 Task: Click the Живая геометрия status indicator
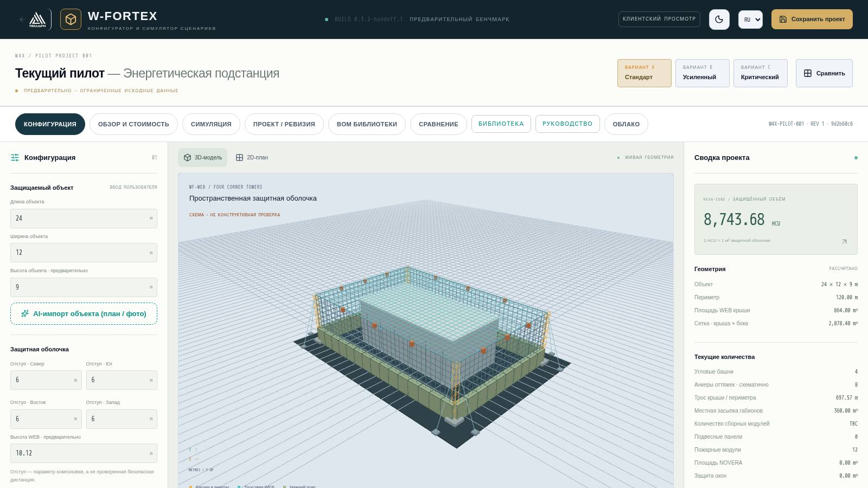[646, 157]
